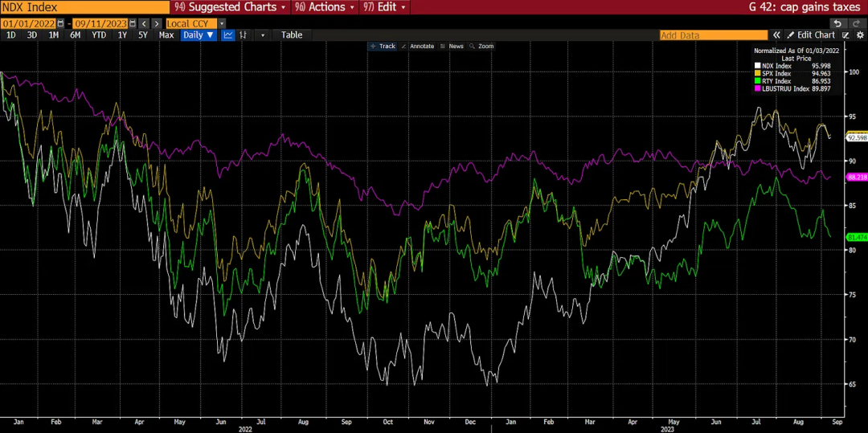Open the Daily periodicity dropdown

coord(198,35)
